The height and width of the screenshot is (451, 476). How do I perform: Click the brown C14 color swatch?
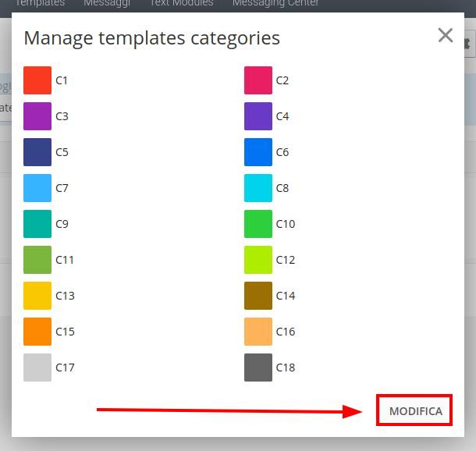coord(258,296)
